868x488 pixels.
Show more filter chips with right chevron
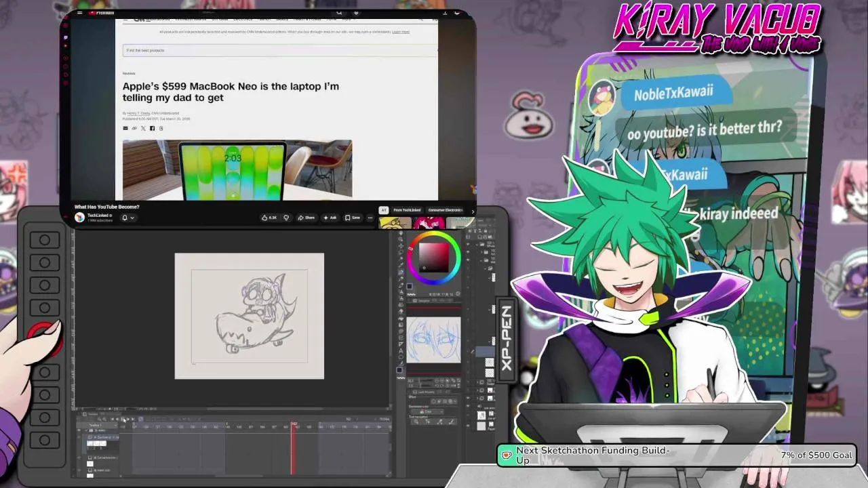pyautogui.click(x=473, y=211)
